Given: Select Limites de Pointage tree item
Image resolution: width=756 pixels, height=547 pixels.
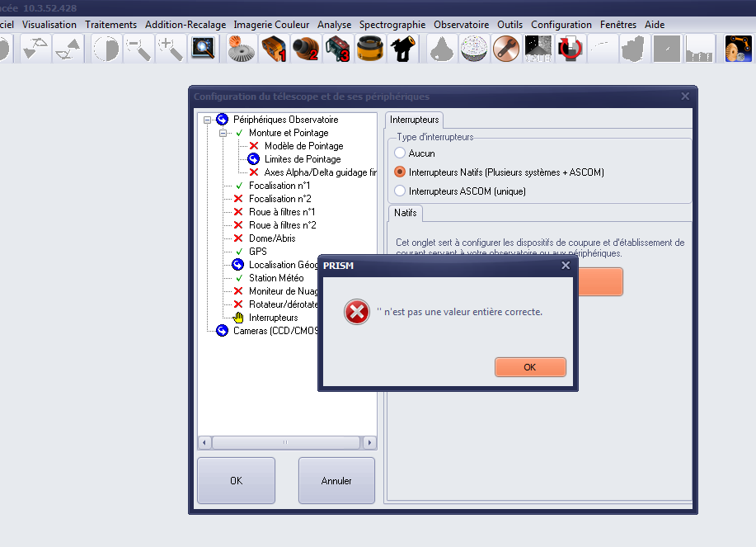Looking at the screenshot, I should coord(302,159).
